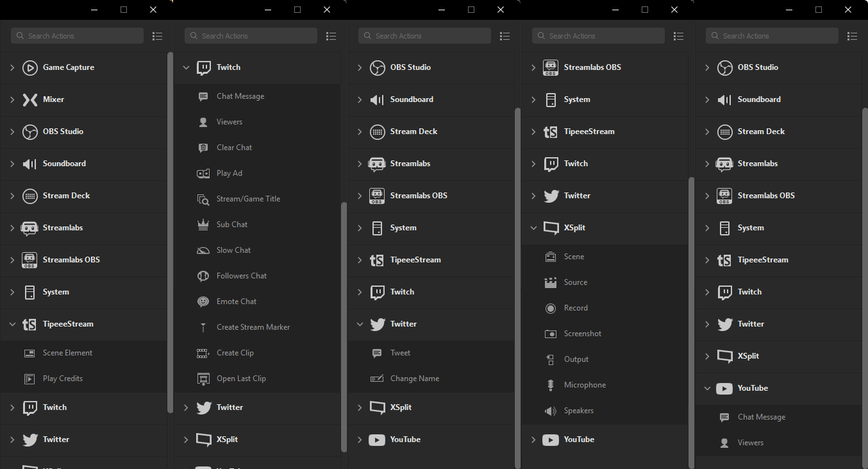Select "Streamlabs OBS" in the panel listing Game Capture

[71, 260]
